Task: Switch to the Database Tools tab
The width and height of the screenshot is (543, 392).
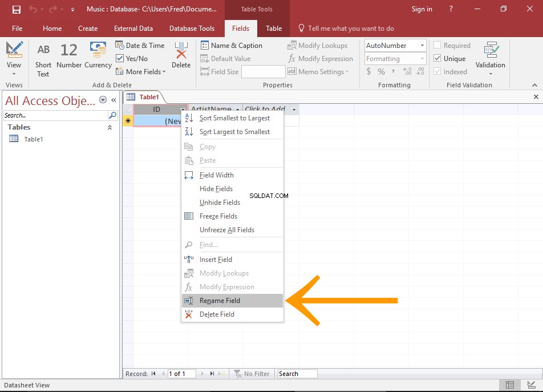Action: pyautogui.click(x=192, y=29)
